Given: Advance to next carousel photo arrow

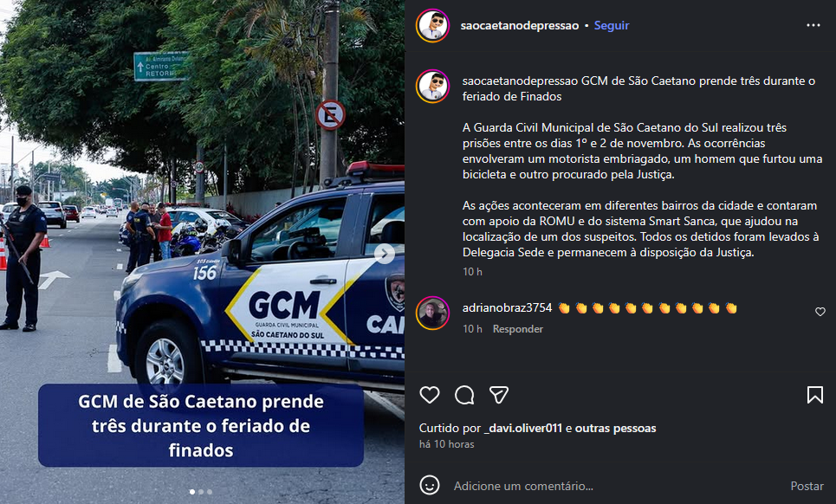Looking at the screenshot, I should click(x=385, y=254).
